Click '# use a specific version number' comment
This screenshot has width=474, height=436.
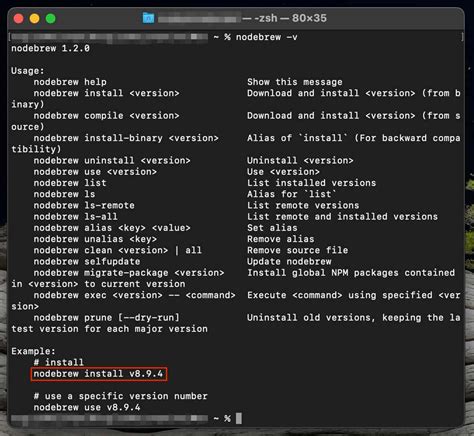[x=120, y=396]
